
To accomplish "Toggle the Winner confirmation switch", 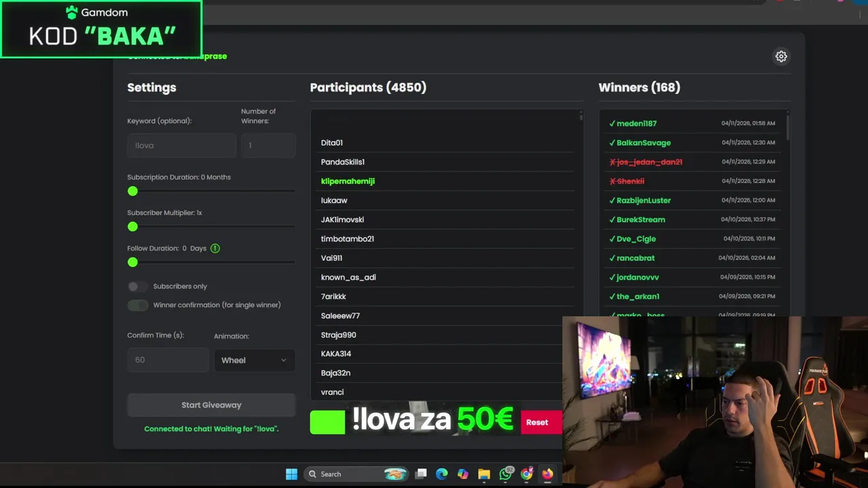I will [x=138, y=305].
